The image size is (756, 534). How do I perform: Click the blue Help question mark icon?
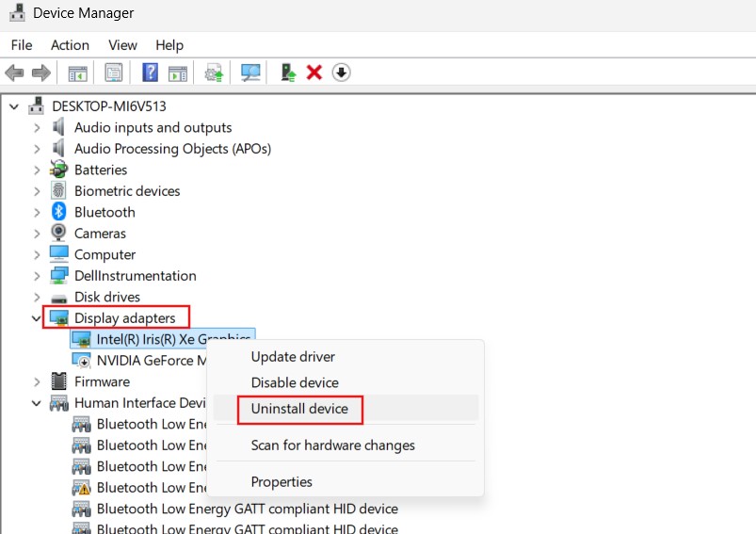[x=150, y=73]
